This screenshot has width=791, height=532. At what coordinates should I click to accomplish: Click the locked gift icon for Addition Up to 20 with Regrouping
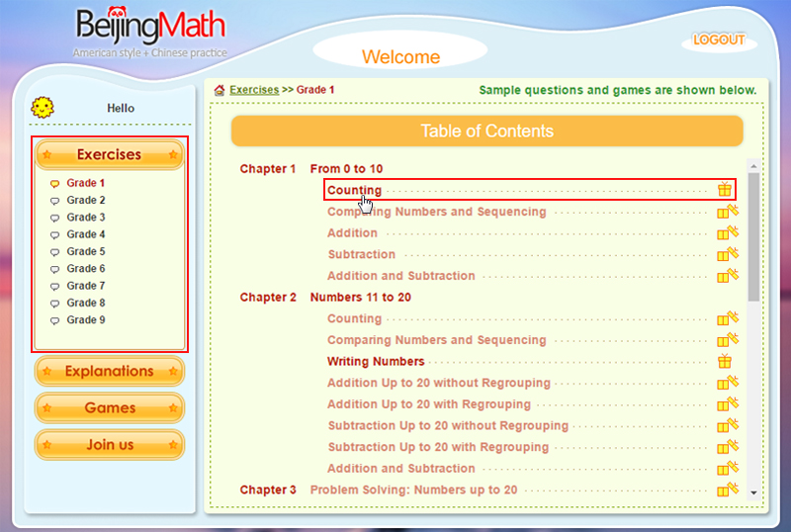pos(728,403)
